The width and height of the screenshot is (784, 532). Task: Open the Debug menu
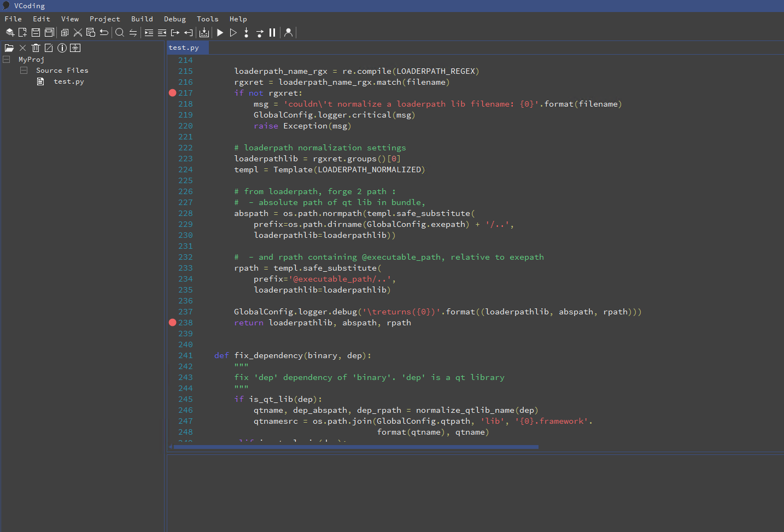pos(174,19)
